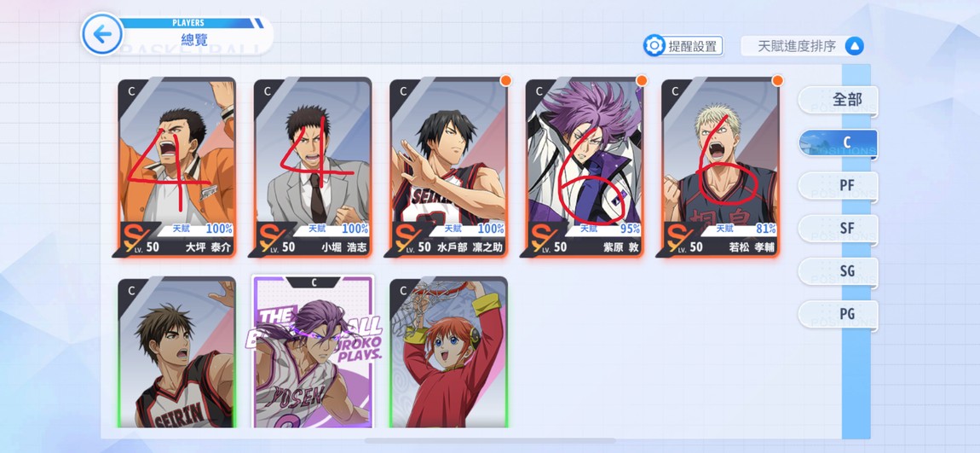The width and height of the screenshot is (980, 453).
Task: Tap the S rank badge on 小堀 浩志's card
Action: point(267,238)
